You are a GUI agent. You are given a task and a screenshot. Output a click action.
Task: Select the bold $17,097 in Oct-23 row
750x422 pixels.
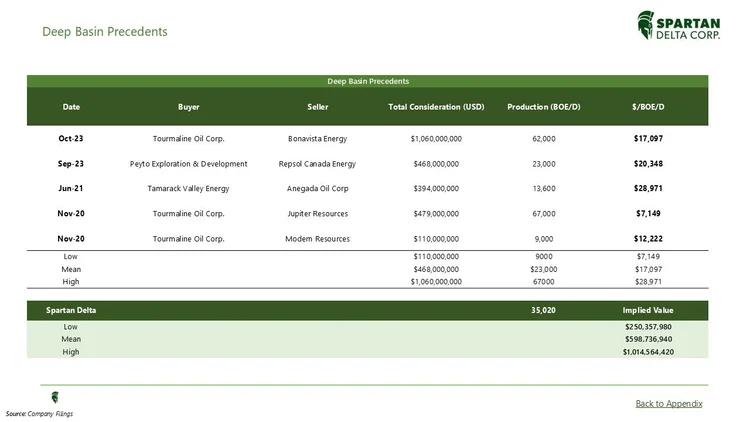(x=648, y=138)
